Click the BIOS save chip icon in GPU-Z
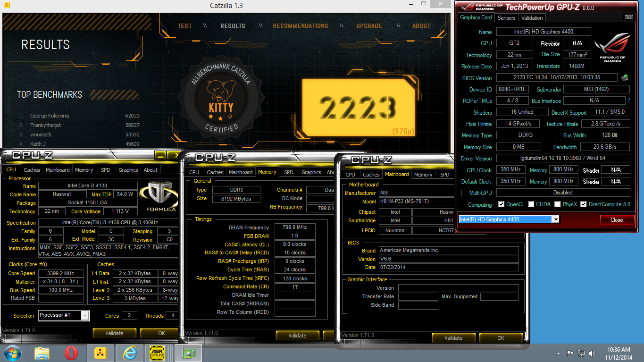Image resolution: width=644 pixels, height=362 pixels. [625, 77]
